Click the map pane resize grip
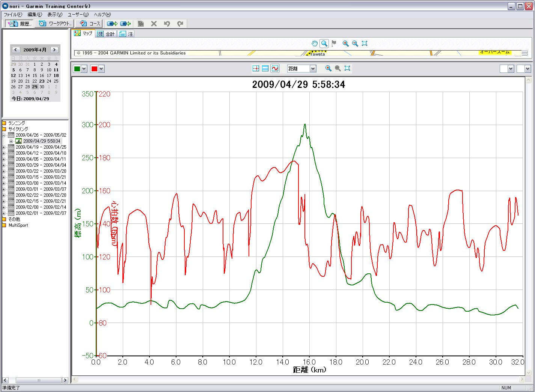This screenshot has width=535, height=392. tap(524, 53)
